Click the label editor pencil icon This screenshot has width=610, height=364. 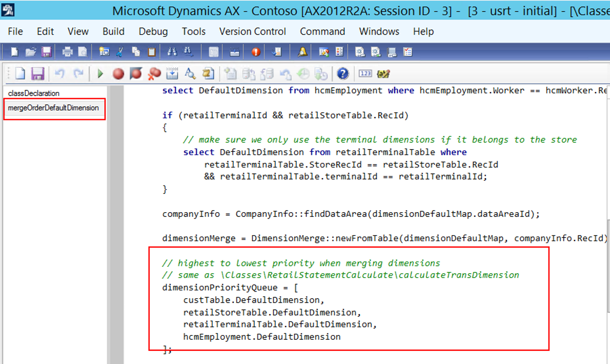click(x=383, y=74)
